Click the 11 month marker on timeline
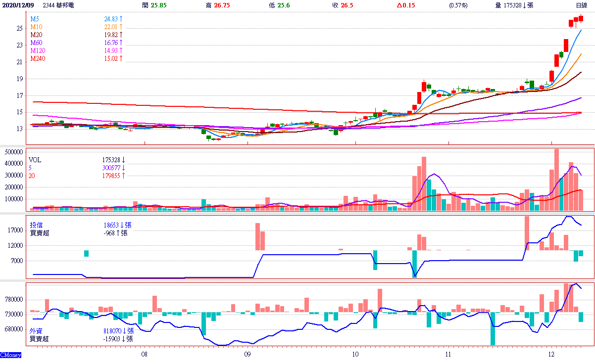 coord(447,355)
